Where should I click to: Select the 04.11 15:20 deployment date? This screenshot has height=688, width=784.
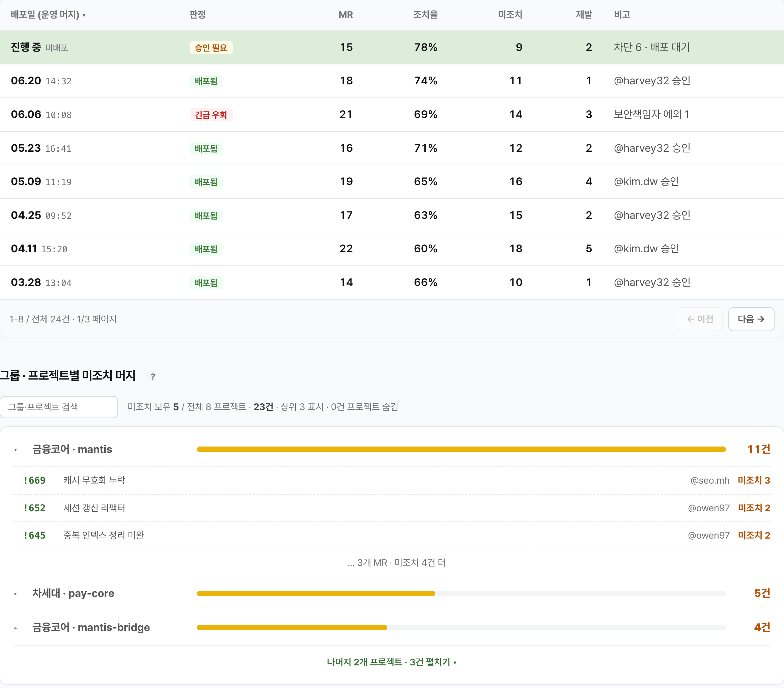pos(39,249)
